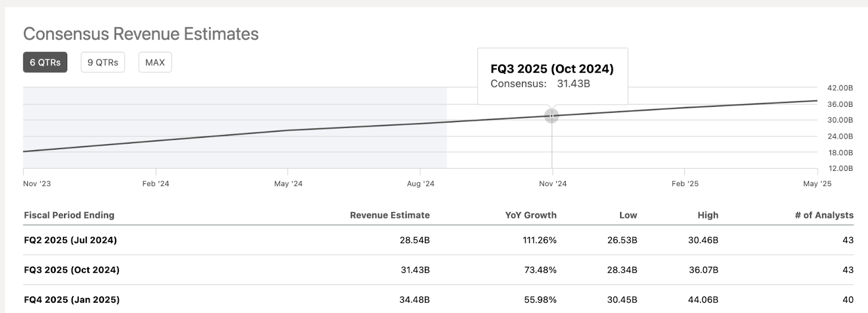Image resolution: width=868 pixels, height=313 pixels.
Task: Switch to the 9 QTRs view
Action: pos(103,62)
